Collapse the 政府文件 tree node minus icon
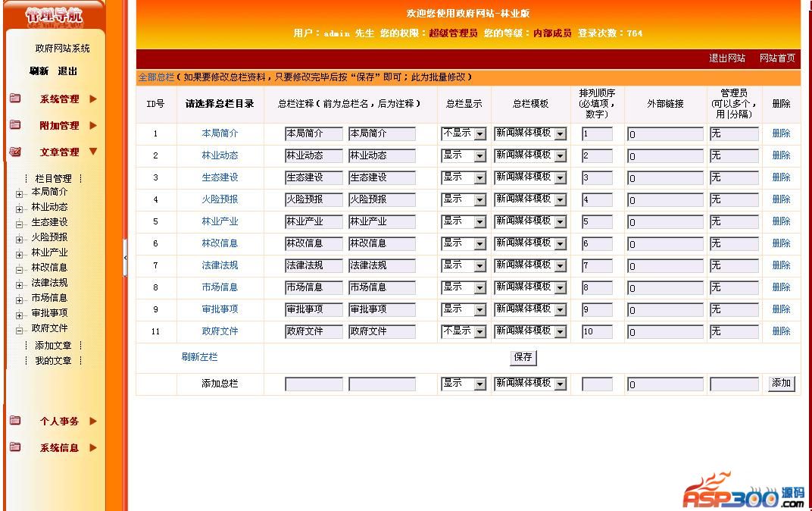The width and height of the screenshot is (812, 511). click(x=19, y=331)
